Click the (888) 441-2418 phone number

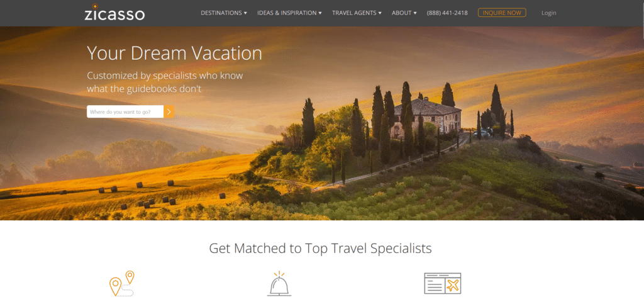tap(447, 13)
